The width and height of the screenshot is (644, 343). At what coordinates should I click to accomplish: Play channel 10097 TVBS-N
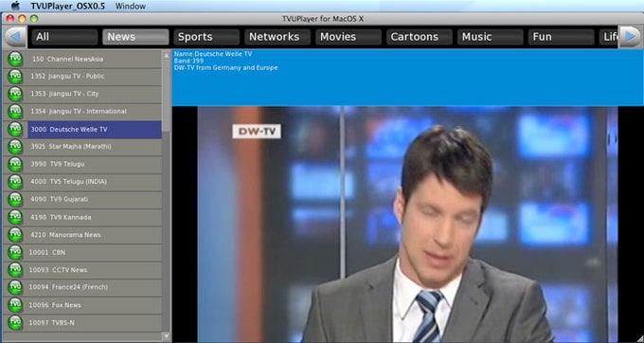(x=95, y=323)
